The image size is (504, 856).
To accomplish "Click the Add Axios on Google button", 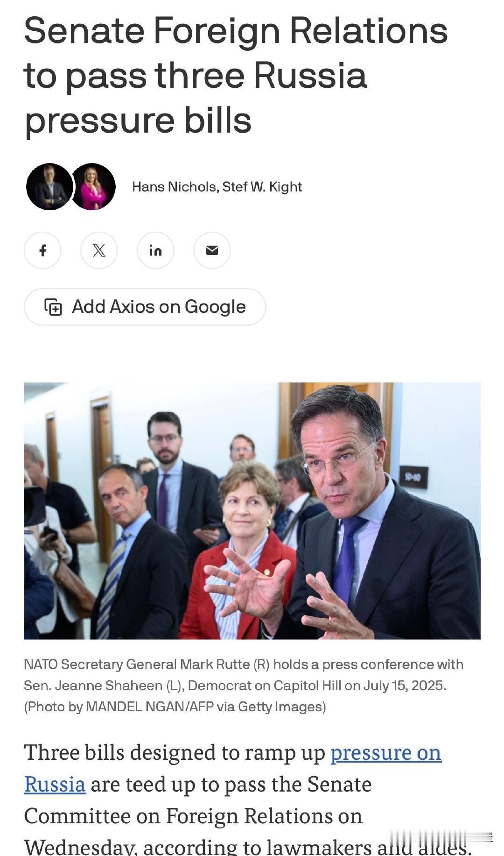I will coord(145,307).
